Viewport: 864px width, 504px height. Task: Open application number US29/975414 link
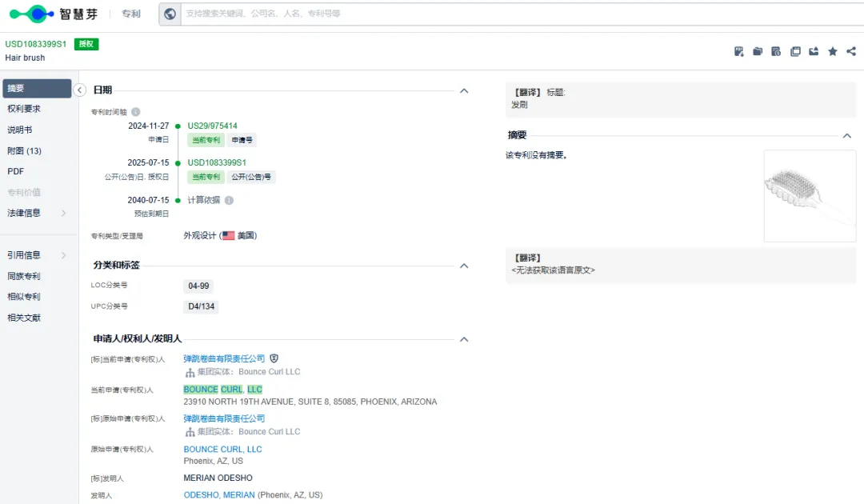pyautogui.click(x=212, y=126)
